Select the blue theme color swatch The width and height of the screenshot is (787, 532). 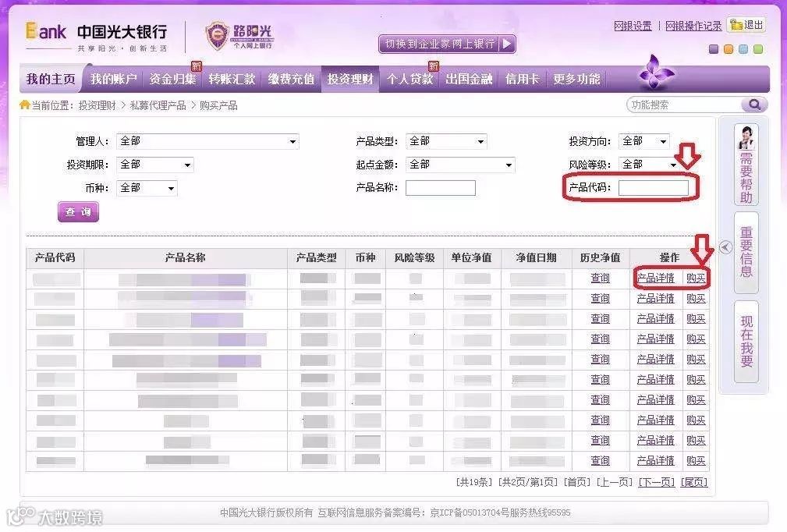click(743, 49)
